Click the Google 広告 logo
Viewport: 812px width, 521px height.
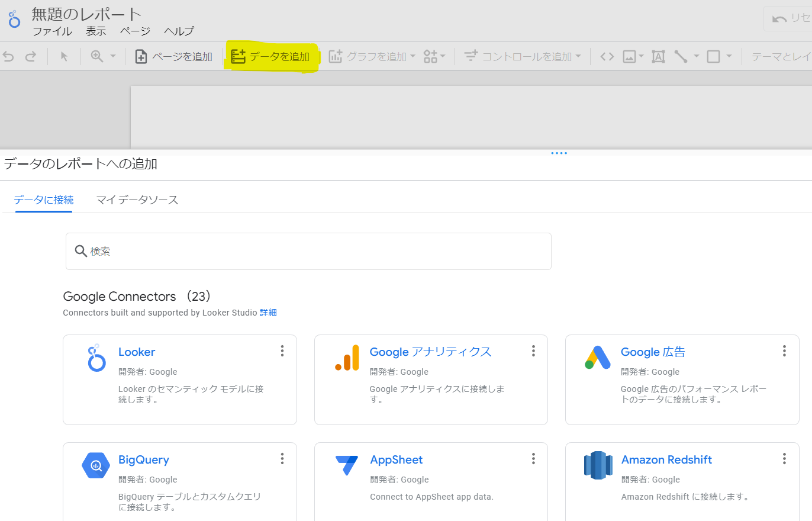tap(598, 358)
